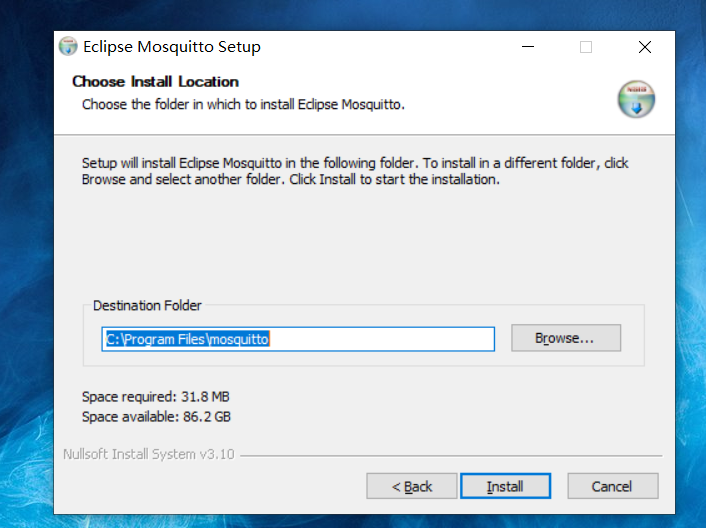Click the disabled maximize button
The height and width of the screenshot is (528, 706).
click(586, 47)
